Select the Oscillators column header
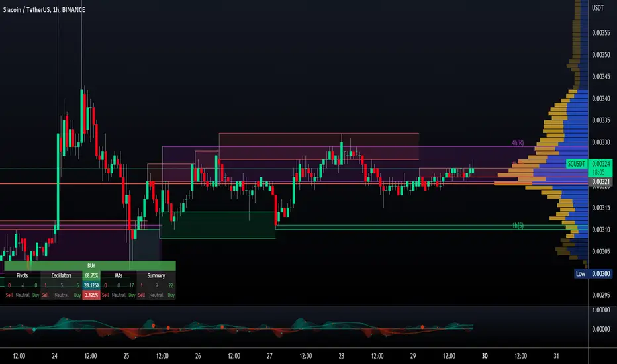Screen dimensions: 617x364 (x=62, y=275)
